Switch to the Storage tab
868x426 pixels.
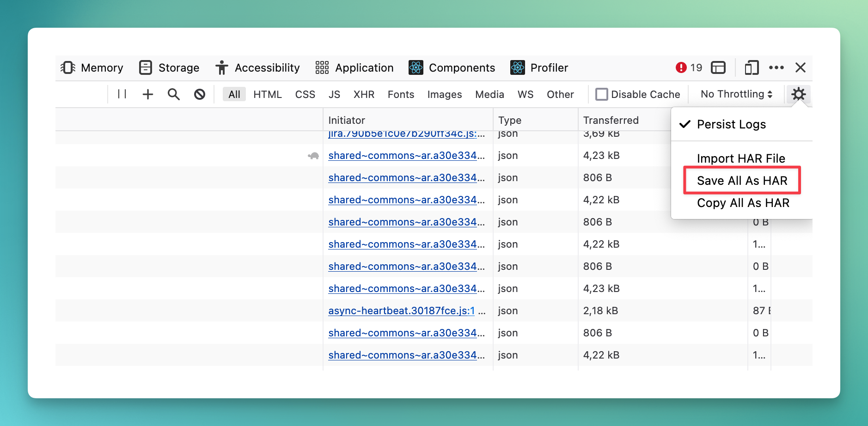(170, 68)
